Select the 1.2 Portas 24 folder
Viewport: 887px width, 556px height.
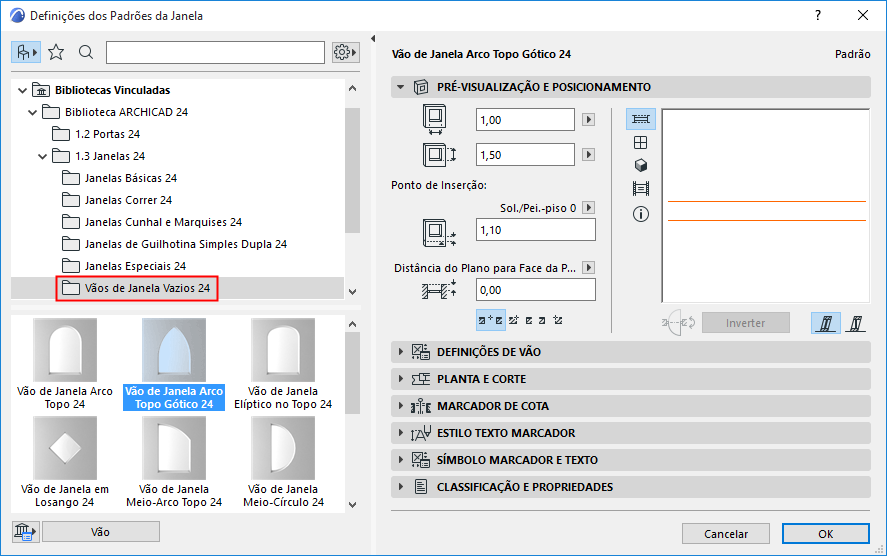96,134
